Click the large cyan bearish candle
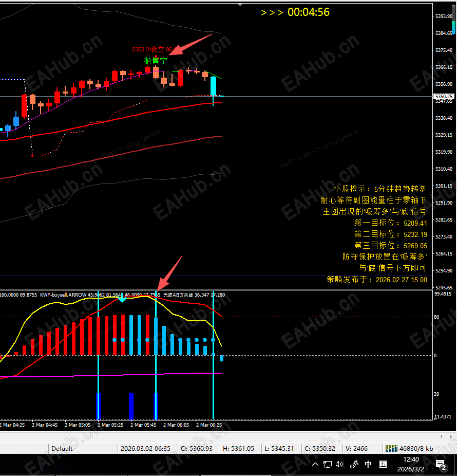The height and width of the screenshot is (476, 457). coord(214,86)
